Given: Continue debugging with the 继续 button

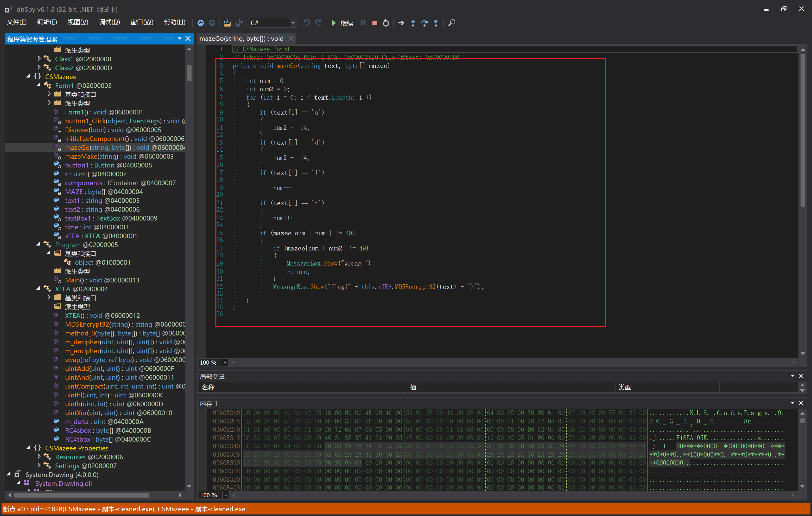Looking at the screenshot, I should pos(342,23).
